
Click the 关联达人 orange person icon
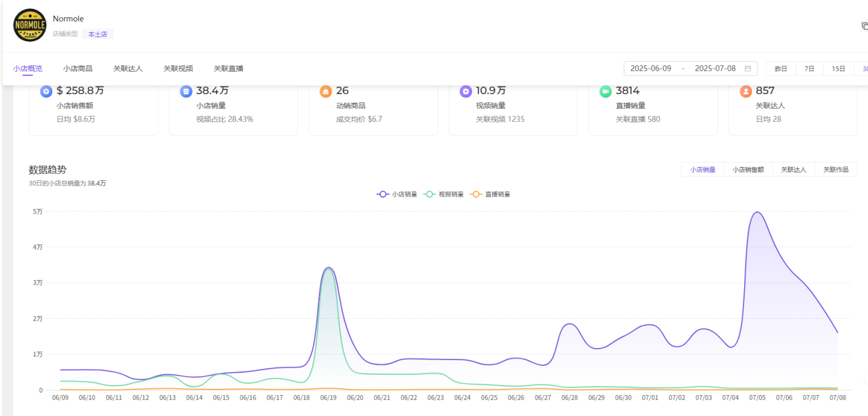click(x=745, y=91)
